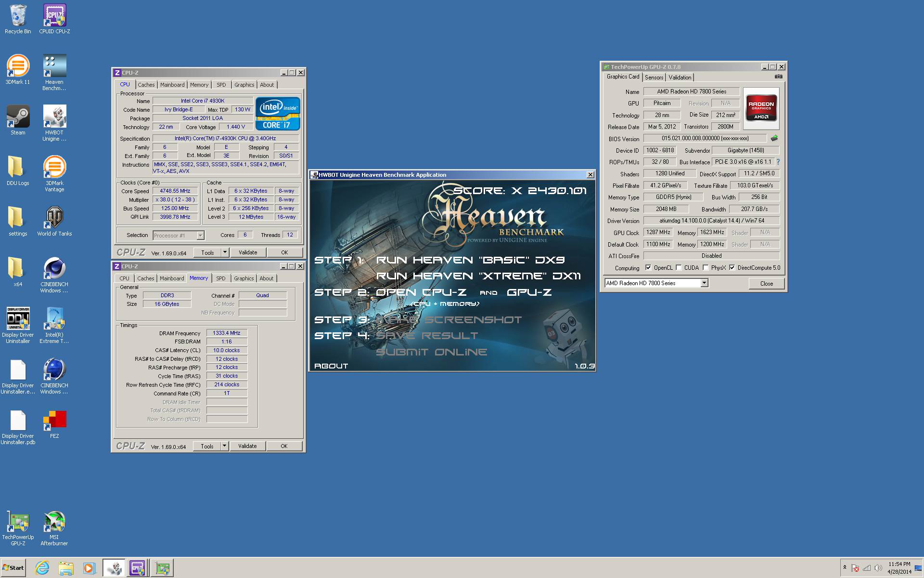
Task: Launch 3DMark Vantage shortcut
Action: coord(54,173)
